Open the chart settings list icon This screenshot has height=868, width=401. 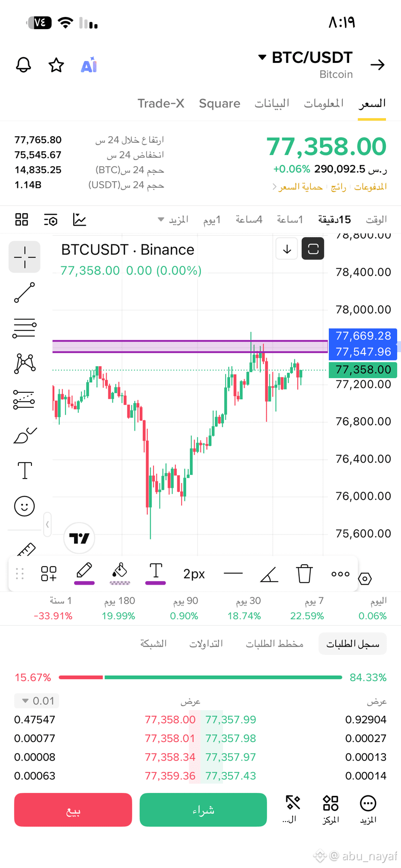50,220
